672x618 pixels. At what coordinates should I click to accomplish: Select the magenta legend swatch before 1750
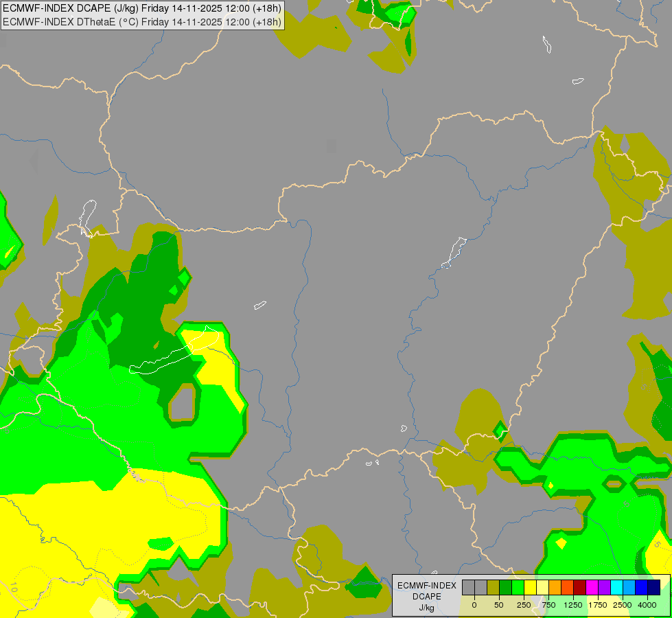[x=592, y=587]
